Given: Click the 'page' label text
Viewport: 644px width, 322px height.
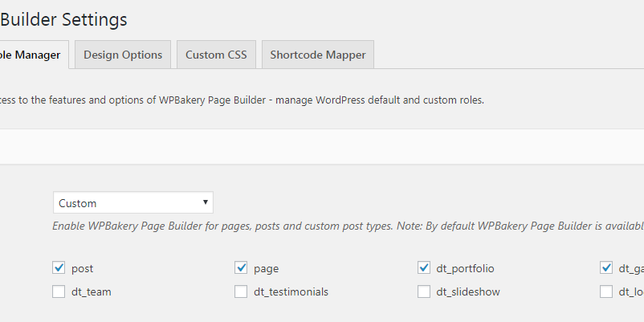Looking at the screenshot, I should pyautogui.click(x=266, y=268).
